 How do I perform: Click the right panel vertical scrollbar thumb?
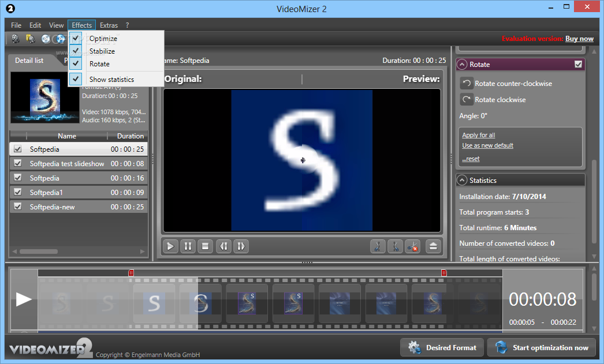point(594,201)
